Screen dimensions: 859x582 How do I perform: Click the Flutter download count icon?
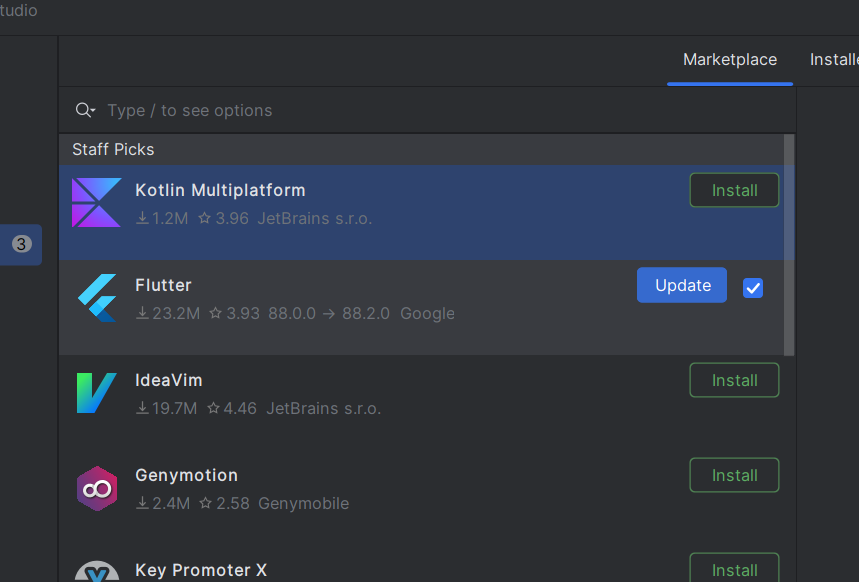click(142, 313)
